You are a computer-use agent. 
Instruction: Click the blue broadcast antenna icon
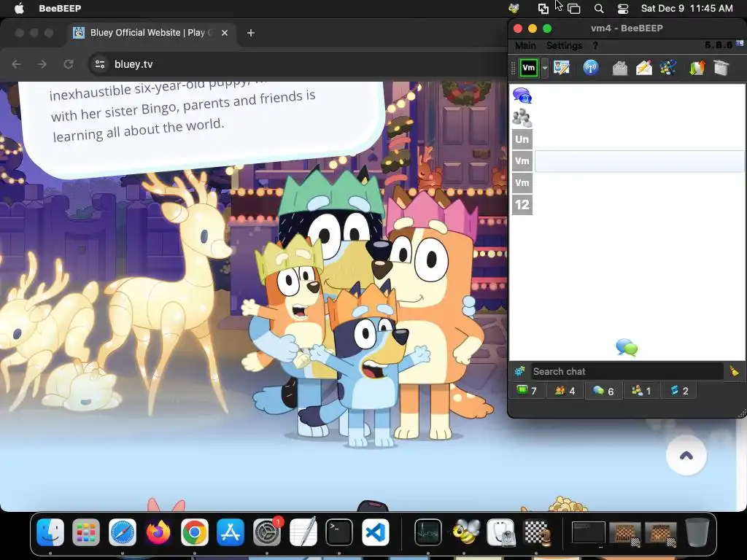[591, 68]
